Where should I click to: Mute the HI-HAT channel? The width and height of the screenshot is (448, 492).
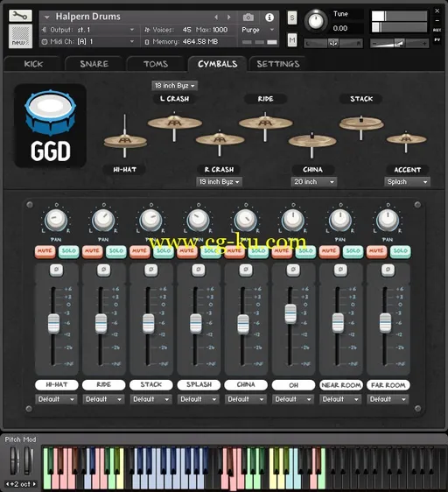tap(45, 251)
